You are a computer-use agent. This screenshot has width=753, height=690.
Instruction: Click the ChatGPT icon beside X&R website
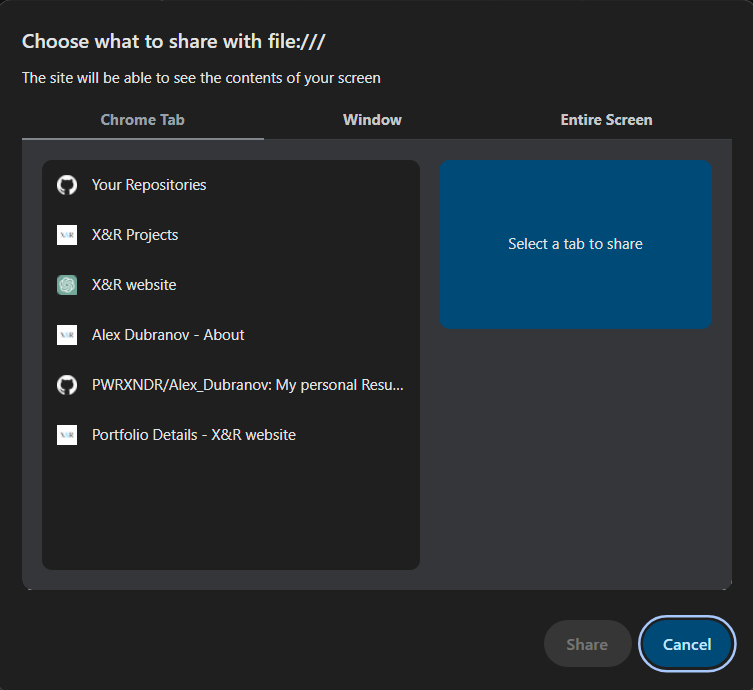(x=67, y=285)
